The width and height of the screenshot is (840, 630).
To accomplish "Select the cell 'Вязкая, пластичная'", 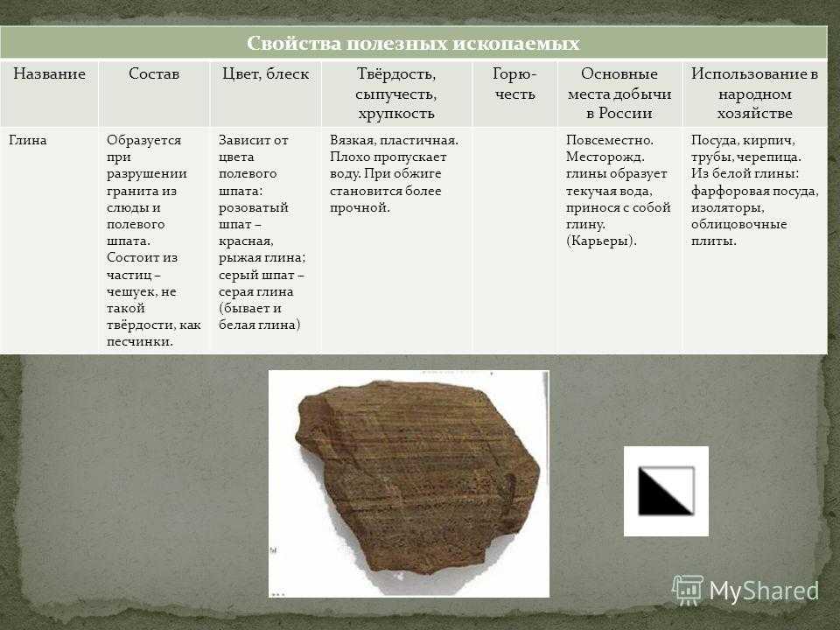I will (x=396, y=241).
